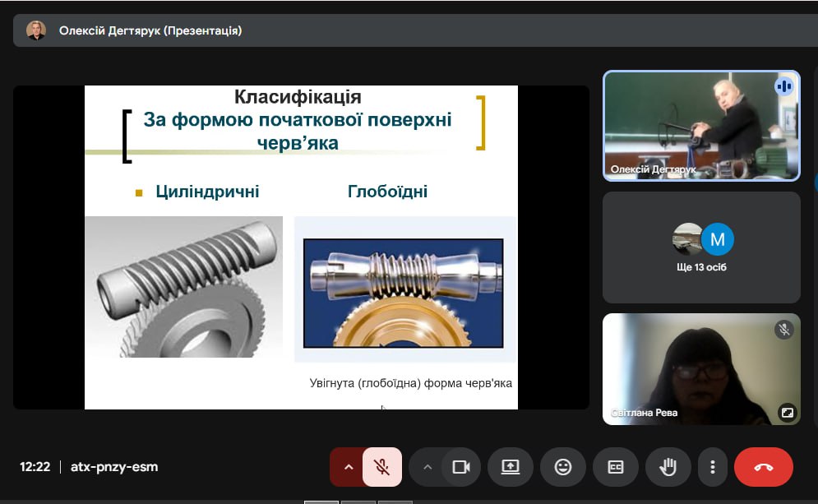This screenshot has width=818, height=504.
Task: Turn on closed captions
Action: 615,467
